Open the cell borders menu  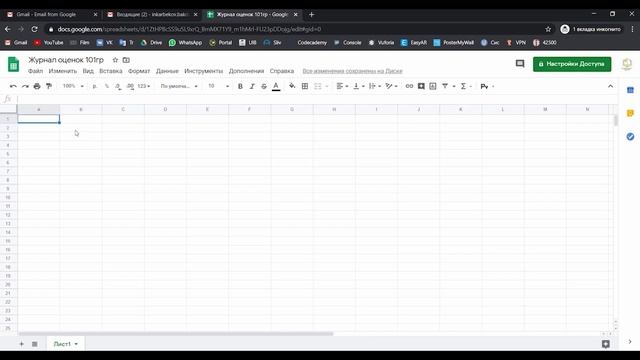pyautogui.click(x=304, y=86)
